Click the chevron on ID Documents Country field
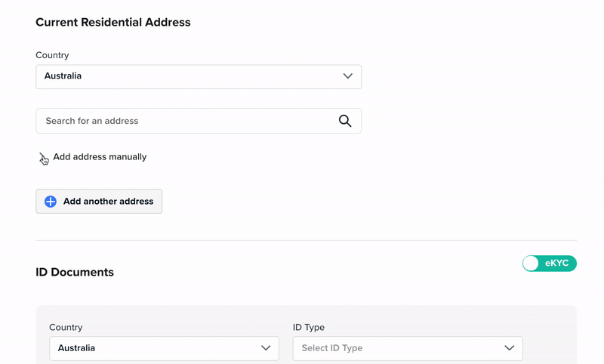 (x=266, y=348)
